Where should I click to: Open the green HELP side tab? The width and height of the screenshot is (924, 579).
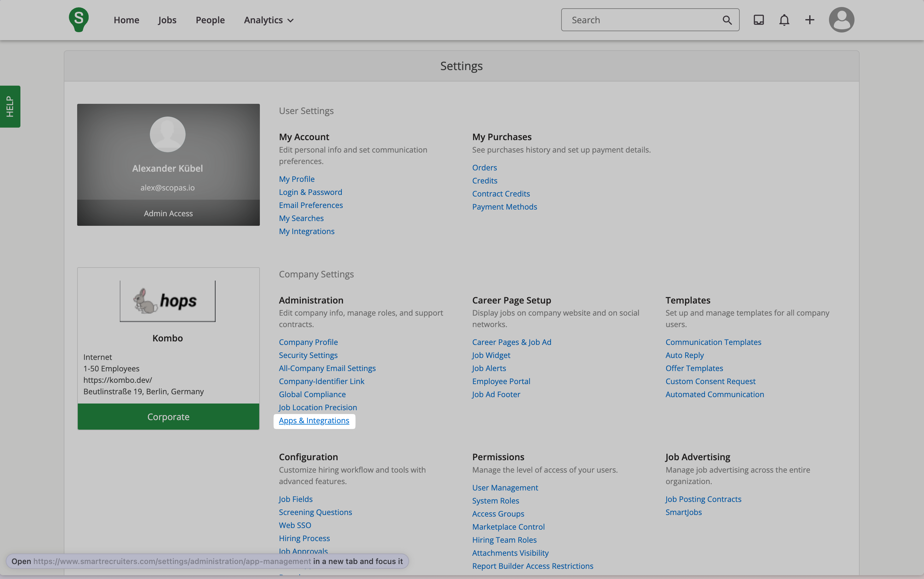point(10,106)
